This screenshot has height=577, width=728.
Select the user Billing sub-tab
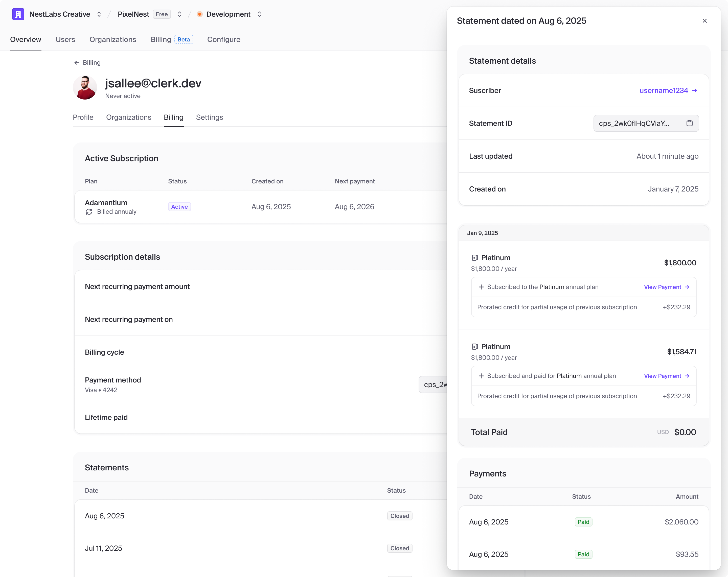[x=174, y=117]
